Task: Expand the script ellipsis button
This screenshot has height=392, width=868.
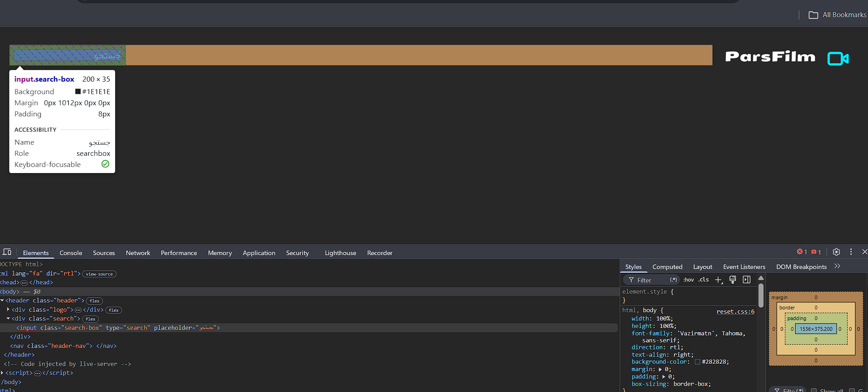Action: coord(38,373)
